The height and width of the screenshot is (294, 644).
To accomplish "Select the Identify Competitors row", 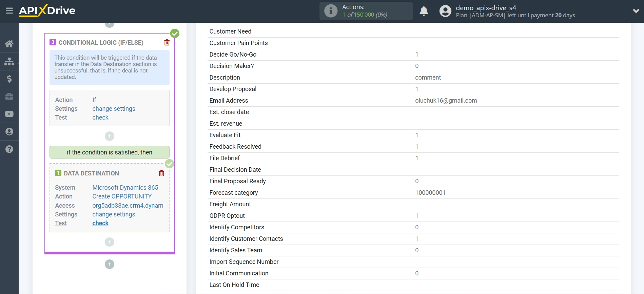I will [x=413, y=227].
